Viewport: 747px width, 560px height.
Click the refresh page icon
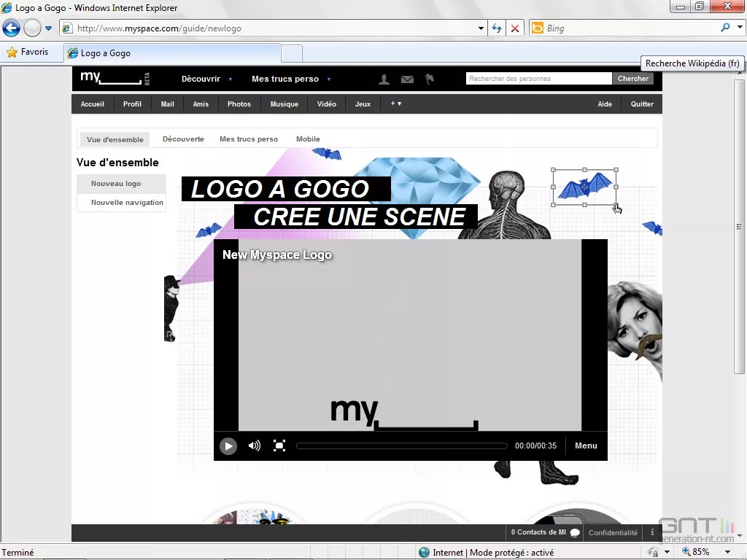pyautogui.click(x=497, y=28)
